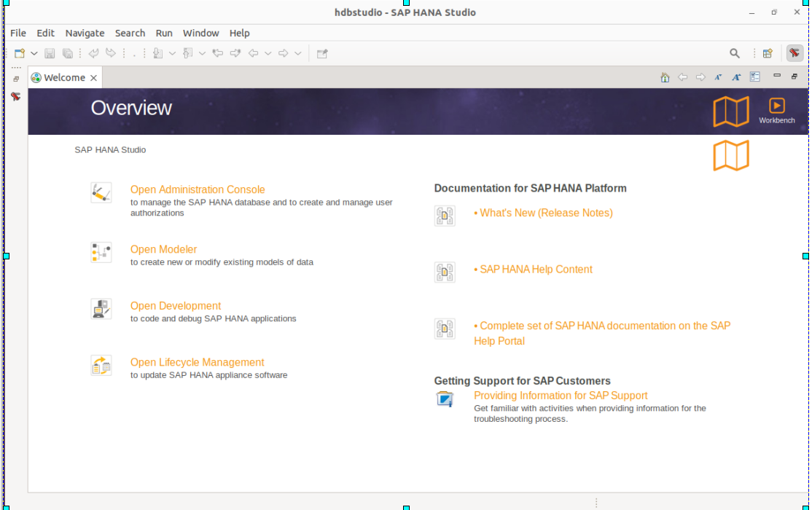This screenshot has width=812, height=510.
Task: Click icon beside What's New link
Action: click(x=445, y=216)
